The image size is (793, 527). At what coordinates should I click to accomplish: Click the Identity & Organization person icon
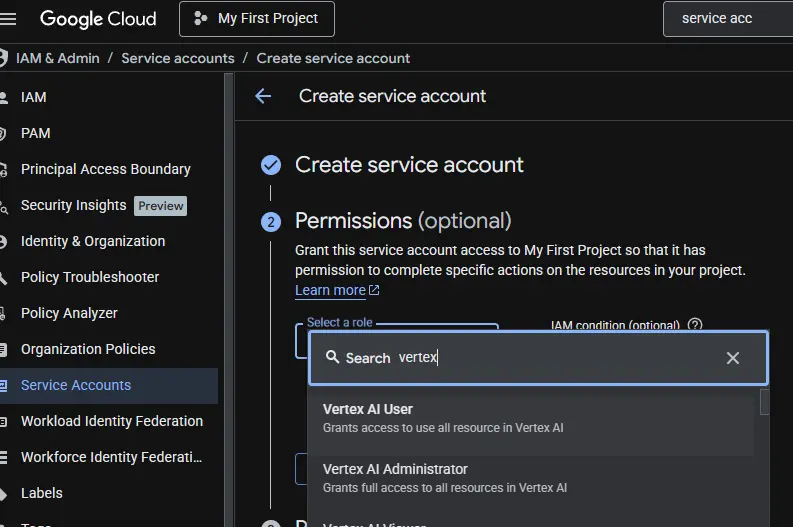point(3,242)
